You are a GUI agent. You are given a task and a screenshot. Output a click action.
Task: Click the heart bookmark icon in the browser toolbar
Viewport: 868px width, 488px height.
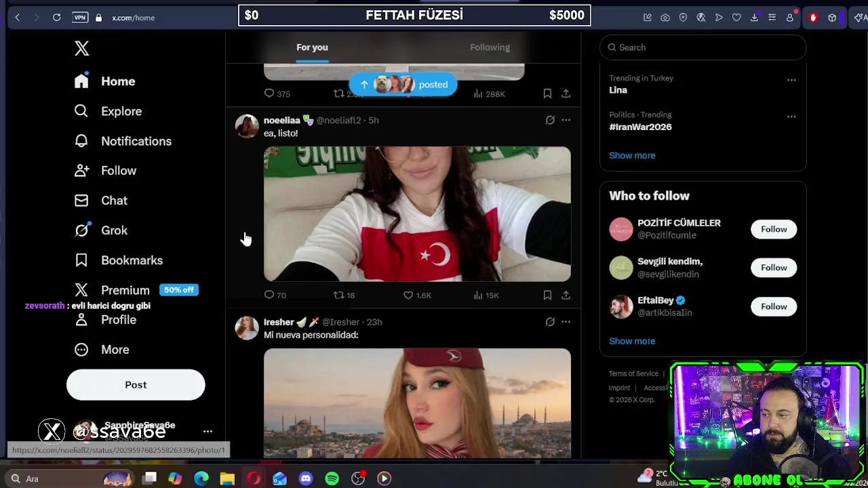click(736, 18)
